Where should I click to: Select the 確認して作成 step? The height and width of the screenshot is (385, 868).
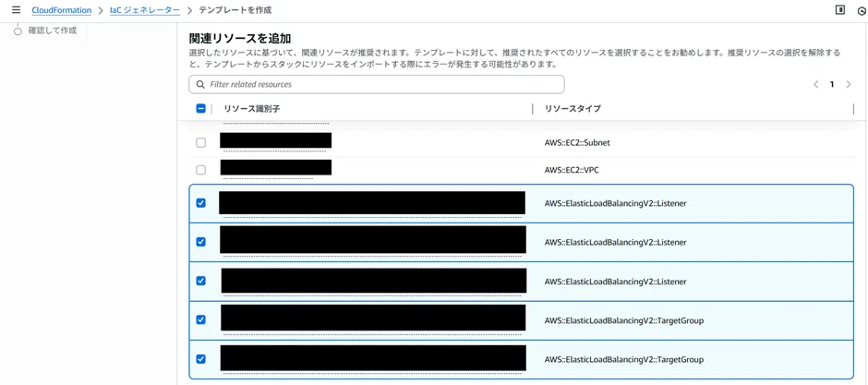(x=53, y=30)
